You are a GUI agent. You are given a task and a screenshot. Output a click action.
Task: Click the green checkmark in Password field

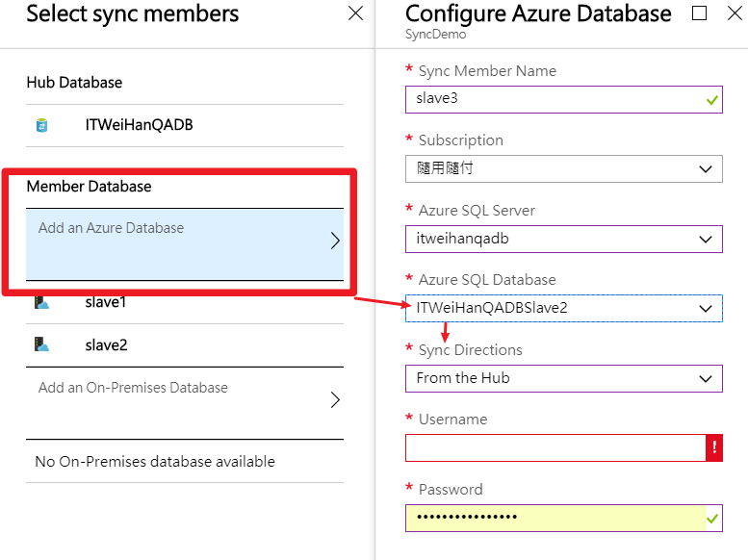(712, 519)
